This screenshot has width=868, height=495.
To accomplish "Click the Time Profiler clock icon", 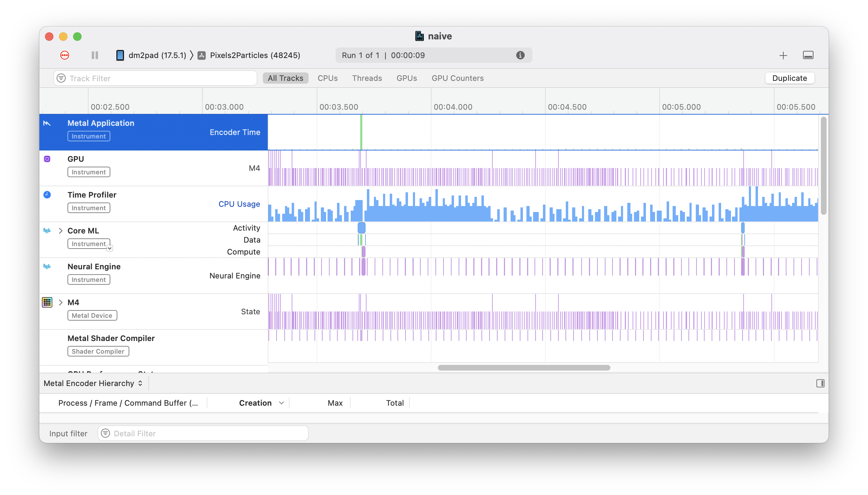I will coord(47,195).
